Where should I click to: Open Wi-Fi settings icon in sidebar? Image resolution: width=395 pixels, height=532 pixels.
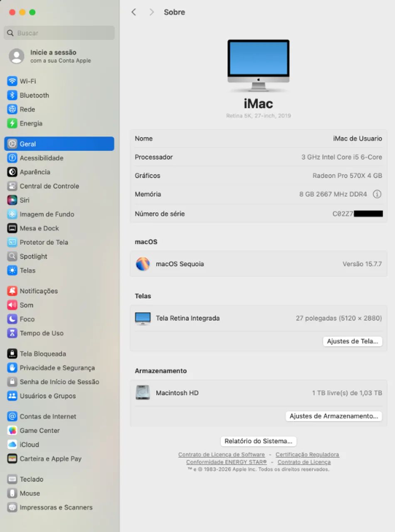click(12, 81)
